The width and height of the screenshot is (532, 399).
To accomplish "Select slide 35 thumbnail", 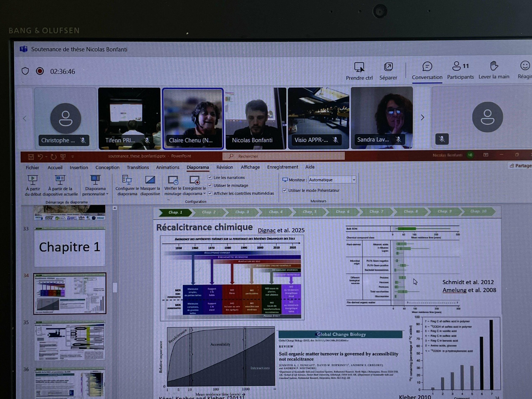I will click(70, 340).
